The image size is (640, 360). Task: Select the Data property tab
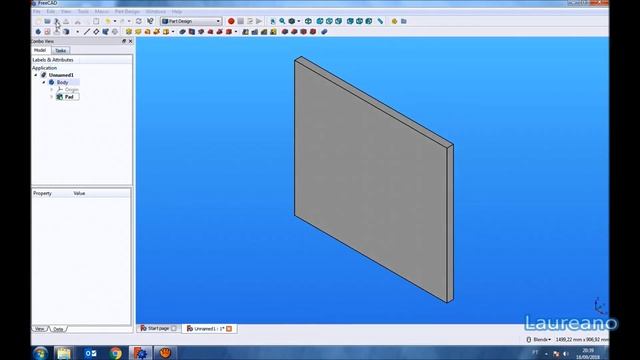(x=58, y=329)
